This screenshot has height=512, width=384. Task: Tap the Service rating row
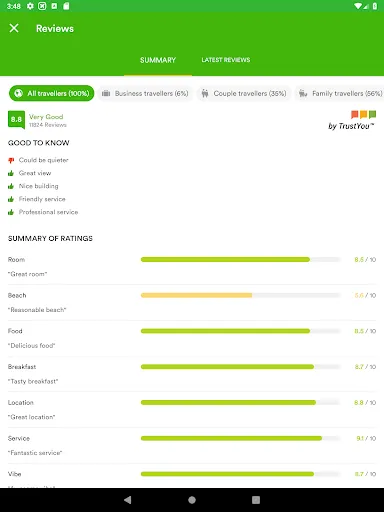pos(192,446)
